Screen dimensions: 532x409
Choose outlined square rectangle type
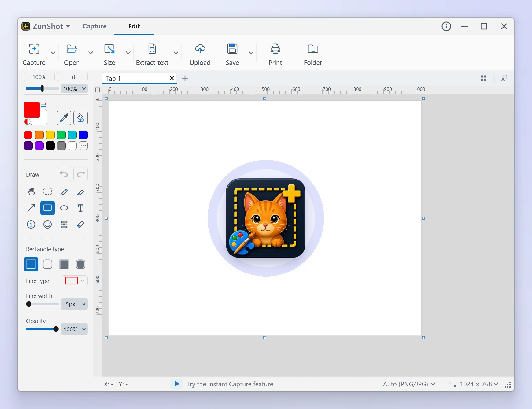pyautogui.click(x=31, y=264)
